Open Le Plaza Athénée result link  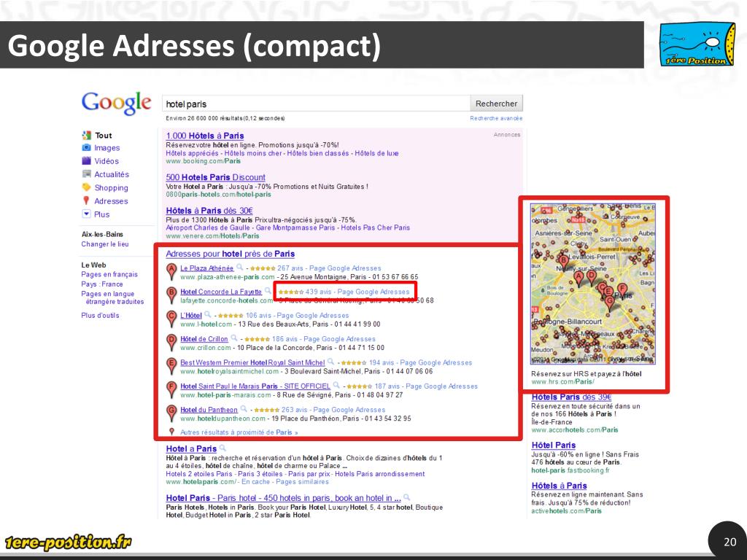(x=206, y=268)
